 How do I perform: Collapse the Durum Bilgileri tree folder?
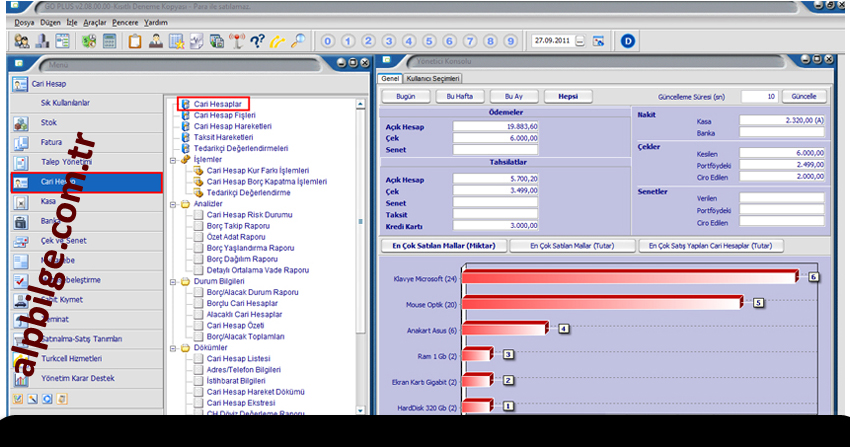click(172, 281)
